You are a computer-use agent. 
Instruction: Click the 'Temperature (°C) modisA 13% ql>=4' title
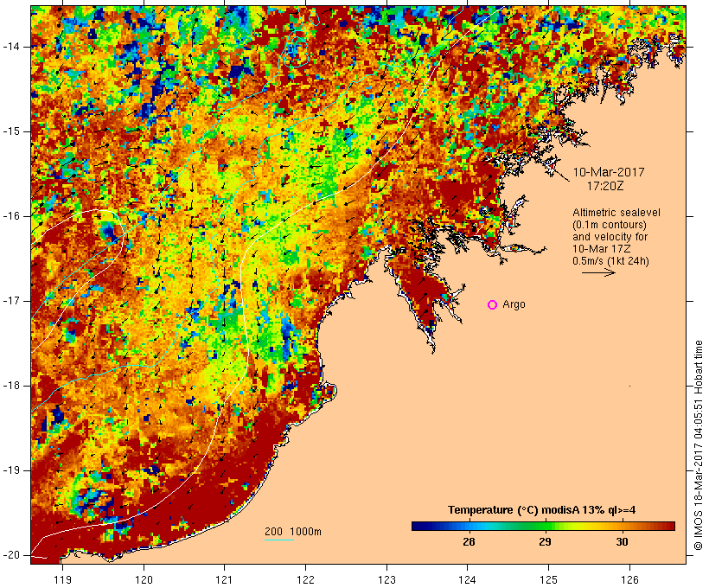pos(542,510)
